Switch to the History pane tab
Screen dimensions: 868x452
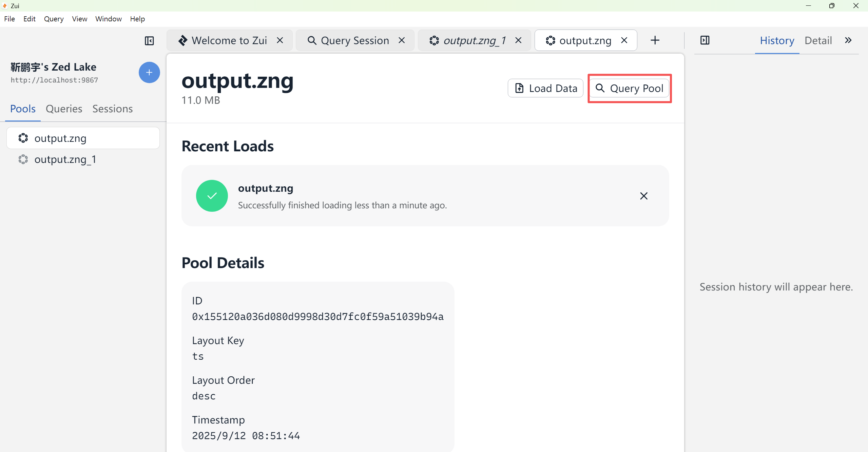click(777, 40)
